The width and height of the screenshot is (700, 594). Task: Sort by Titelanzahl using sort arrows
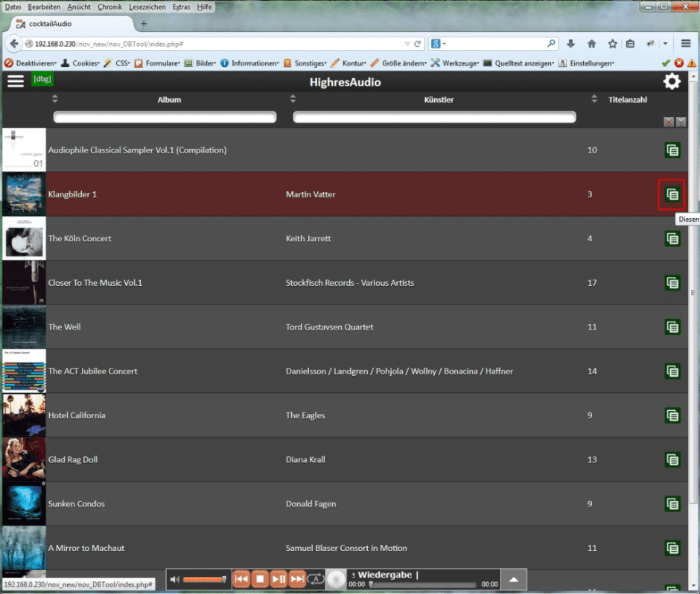tap(594, 99)
